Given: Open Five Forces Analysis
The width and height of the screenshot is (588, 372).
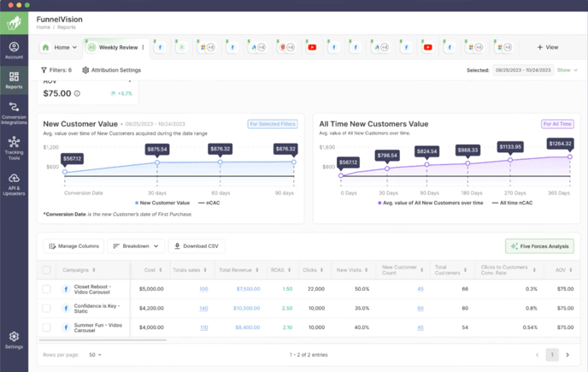Looking at the screenshot, I should click(539, 246).
